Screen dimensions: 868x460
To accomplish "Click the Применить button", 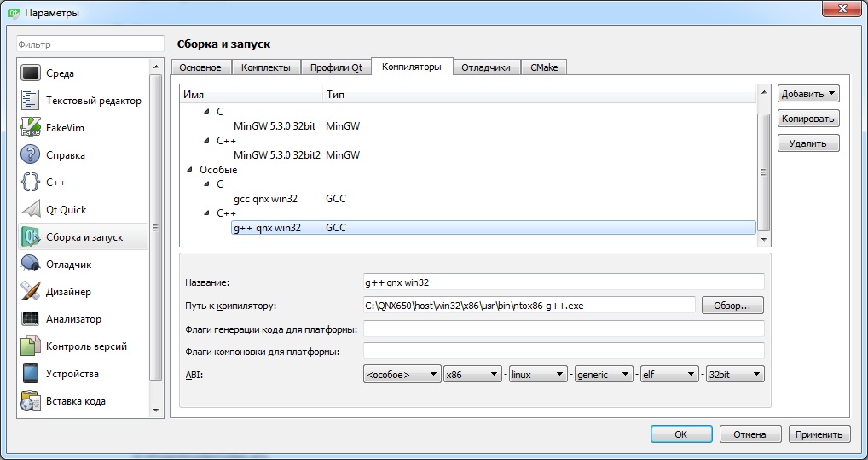I will [x=819, y=434].
